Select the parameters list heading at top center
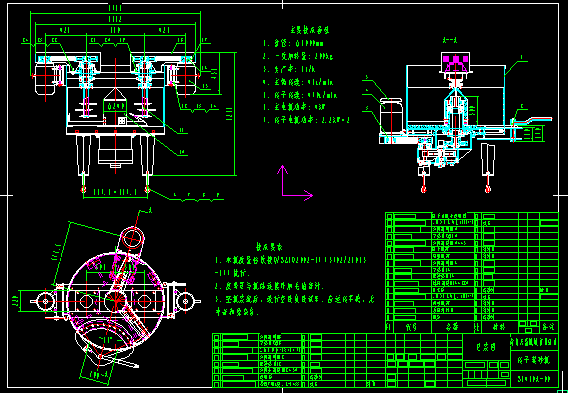Image resolution: width=568 pixels, height=393 pixels. 310,30
